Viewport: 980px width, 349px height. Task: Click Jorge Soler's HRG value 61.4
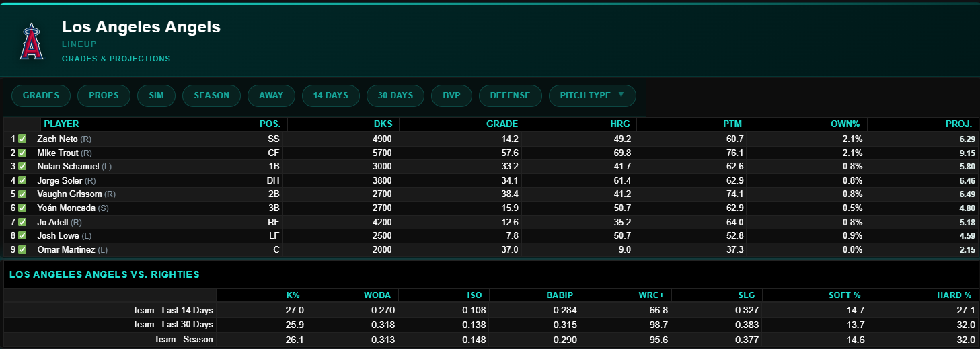click(x=623, y=181)
